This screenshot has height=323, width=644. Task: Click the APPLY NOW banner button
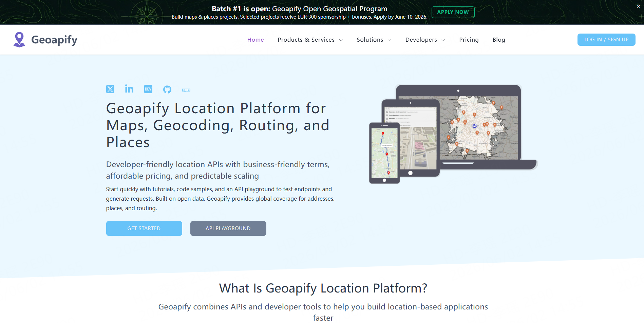[x=453, y=12]
